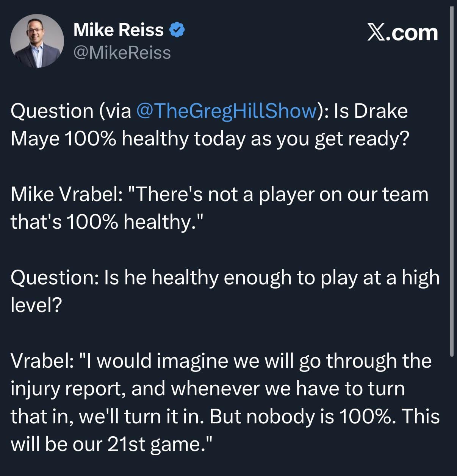Viewport: 457px width, 476px height.
Task: Click the vertical scrollbar on the right edge
Action: 451,182
